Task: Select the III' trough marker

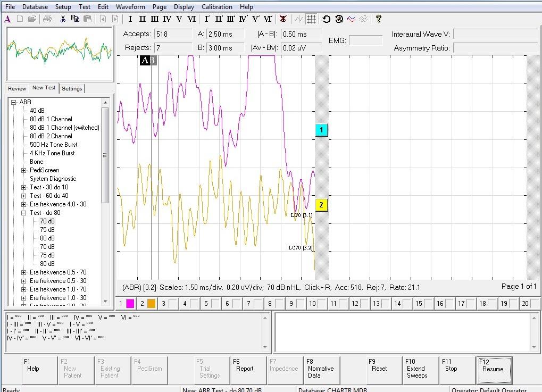Action: 231,19
